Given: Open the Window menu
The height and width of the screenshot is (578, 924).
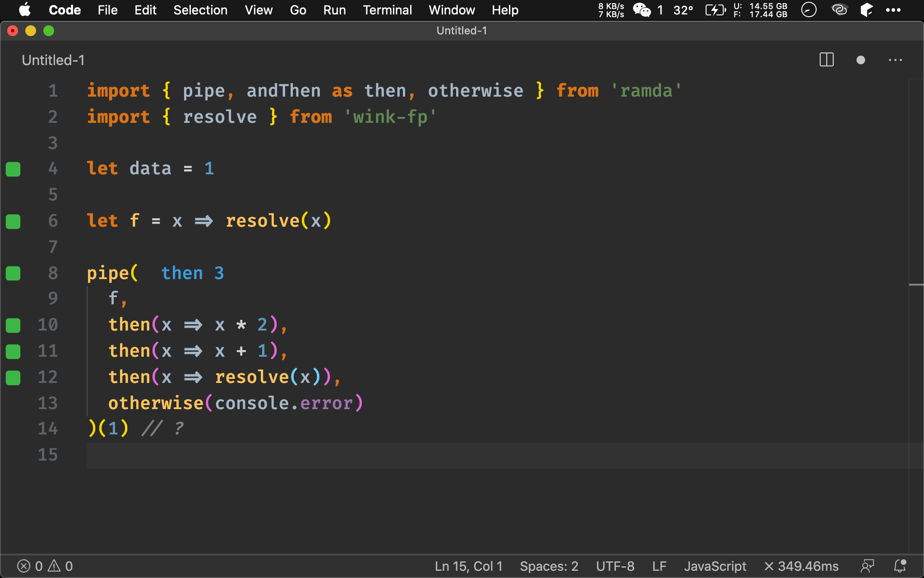Looking at the screenshot, I should (x=452, y=10).
